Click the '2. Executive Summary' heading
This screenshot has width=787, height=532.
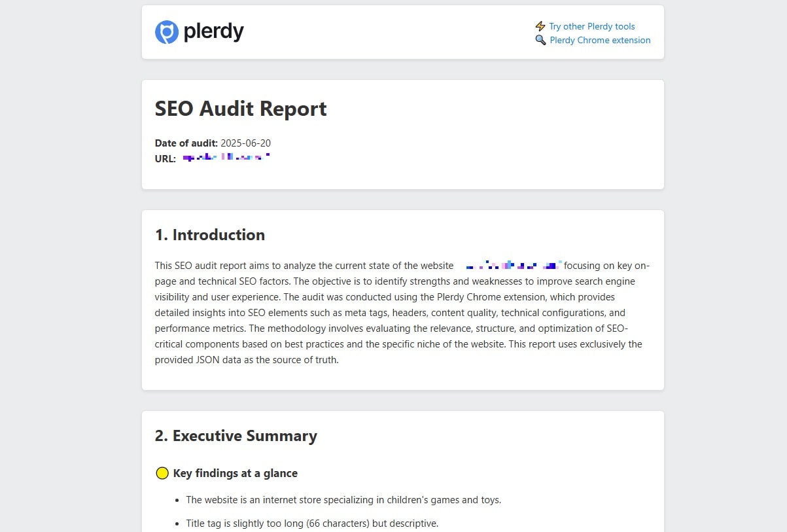(236, 436)
